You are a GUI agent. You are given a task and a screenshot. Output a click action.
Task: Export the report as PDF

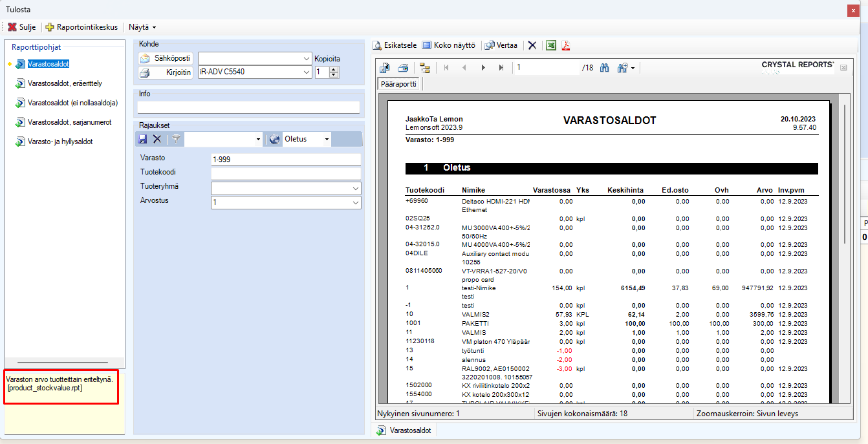click(x=566, y=45)
